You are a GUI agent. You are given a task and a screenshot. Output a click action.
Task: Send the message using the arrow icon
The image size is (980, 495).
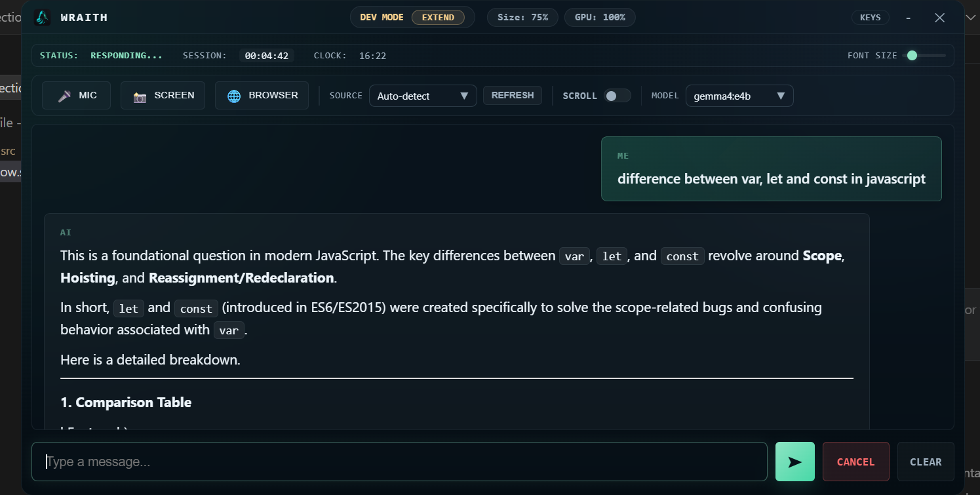pyautogui.click(x=794, y=461)
